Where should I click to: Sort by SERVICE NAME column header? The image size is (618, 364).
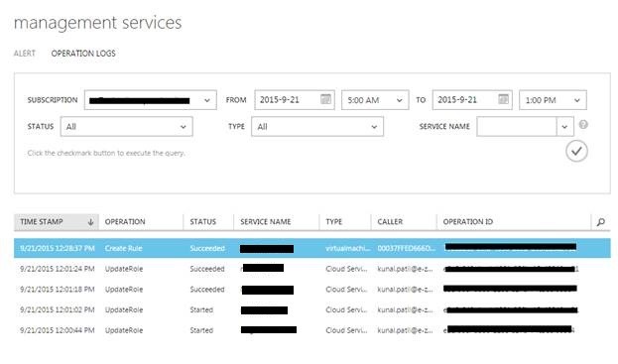point(266,222)
